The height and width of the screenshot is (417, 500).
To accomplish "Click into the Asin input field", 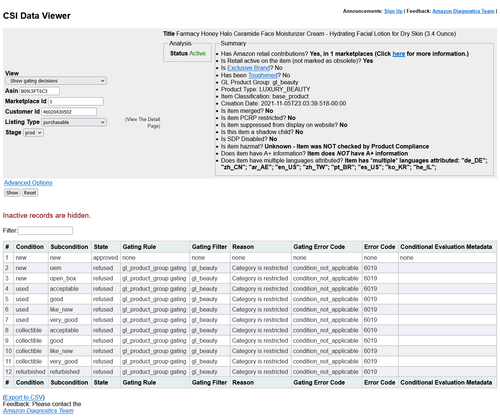I will [40, 91].
